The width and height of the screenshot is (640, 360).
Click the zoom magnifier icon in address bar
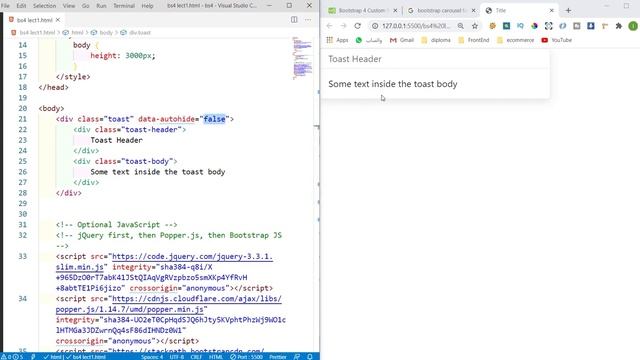click(460, 26)
